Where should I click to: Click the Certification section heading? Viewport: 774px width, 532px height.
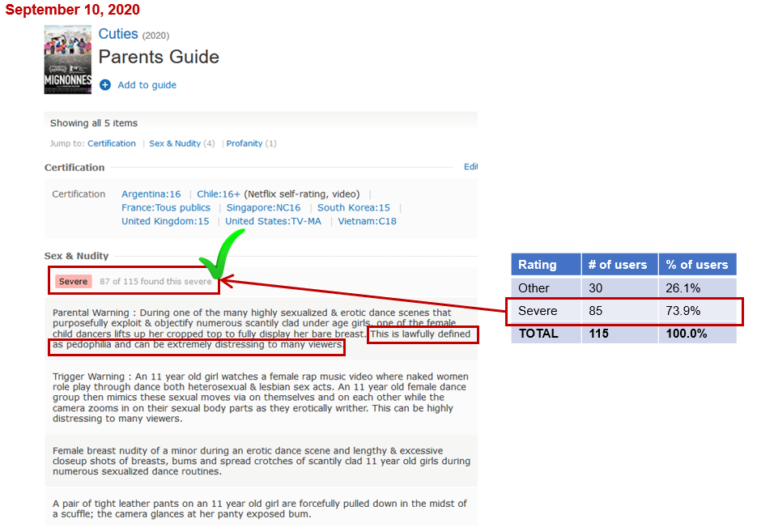click(74, 168)
